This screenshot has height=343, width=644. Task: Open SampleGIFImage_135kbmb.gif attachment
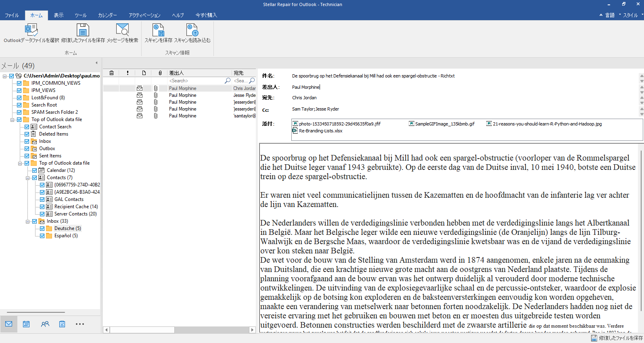[x=441, y=124]
